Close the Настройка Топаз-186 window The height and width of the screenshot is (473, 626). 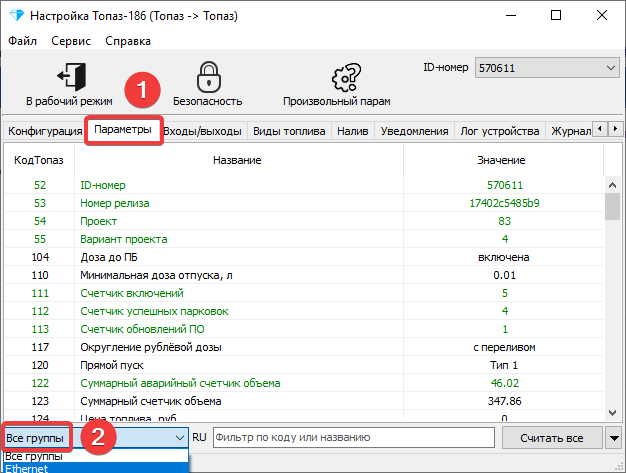pyautogui.click(x=602, y=16)
